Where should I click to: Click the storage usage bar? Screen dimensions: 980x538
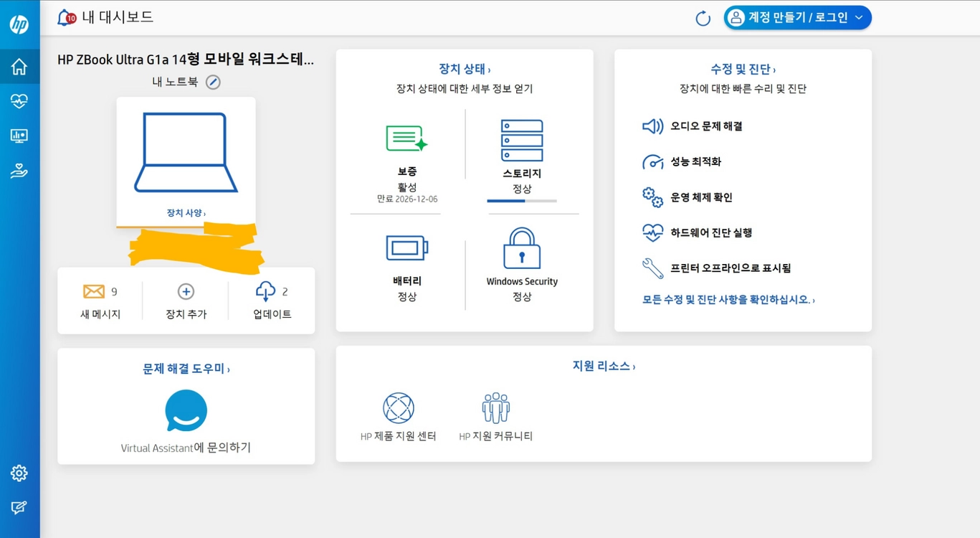[x=522, y=201]
